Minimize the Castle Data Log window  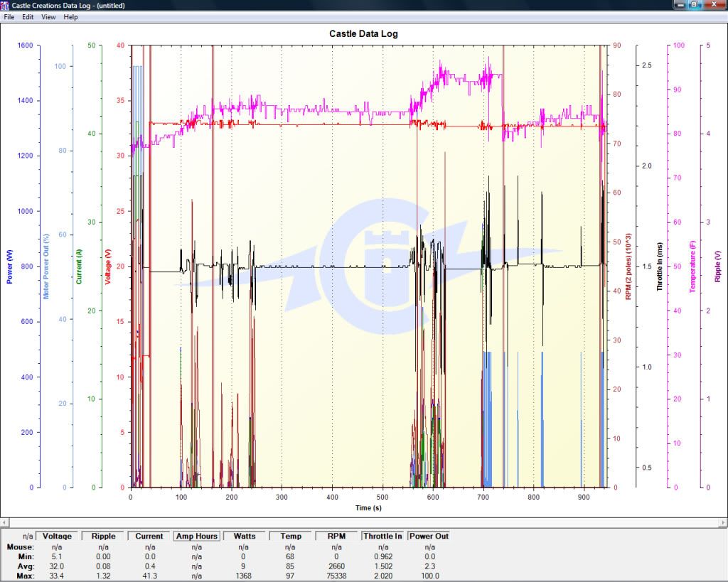[680, 5]
